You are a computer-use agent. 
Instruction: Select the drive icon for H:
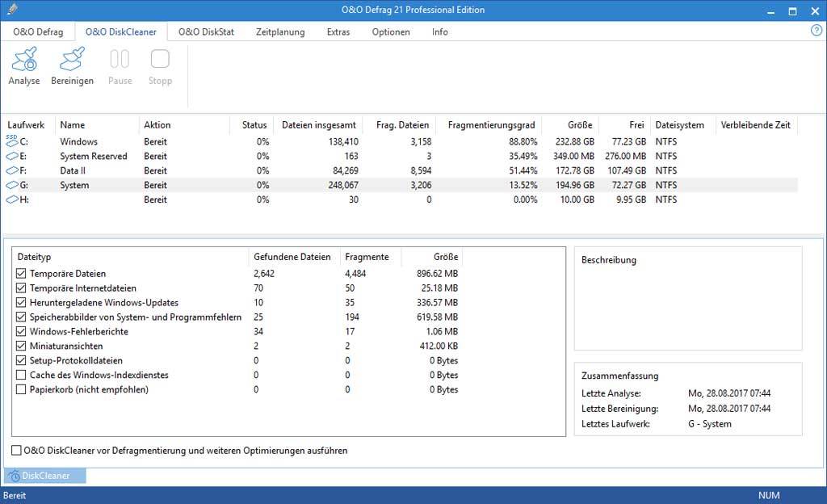click(12, 199)
